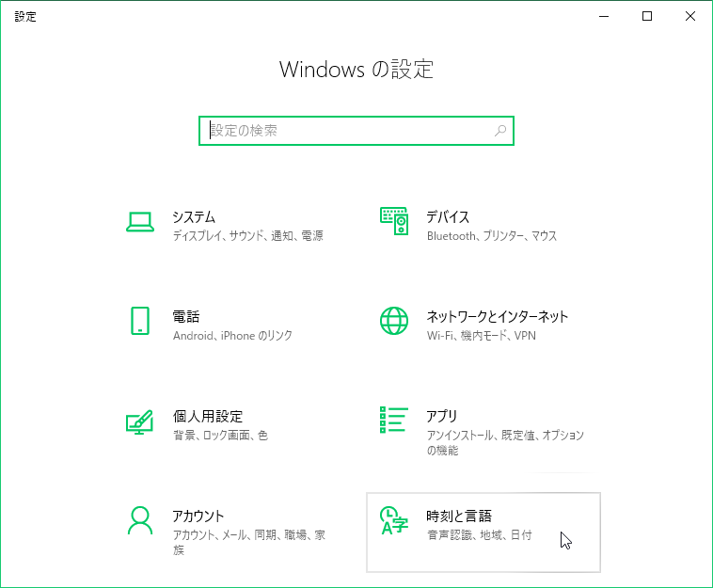The width and height of the screenshot is (713, 588).
Task: Click description アカウント、メール、同期、職場、家族
Action: pos(249,542)
